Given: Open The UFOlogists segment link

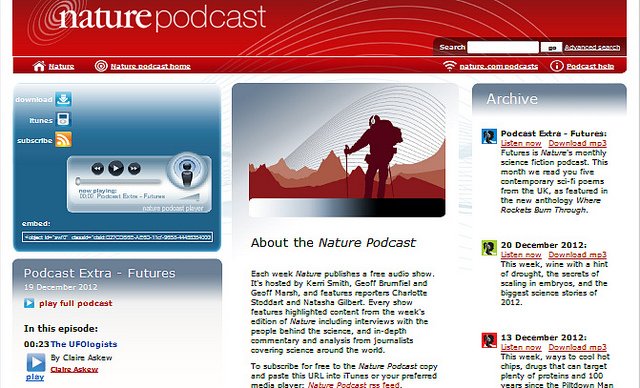Looking at the screenshot, I should (84, 344).
